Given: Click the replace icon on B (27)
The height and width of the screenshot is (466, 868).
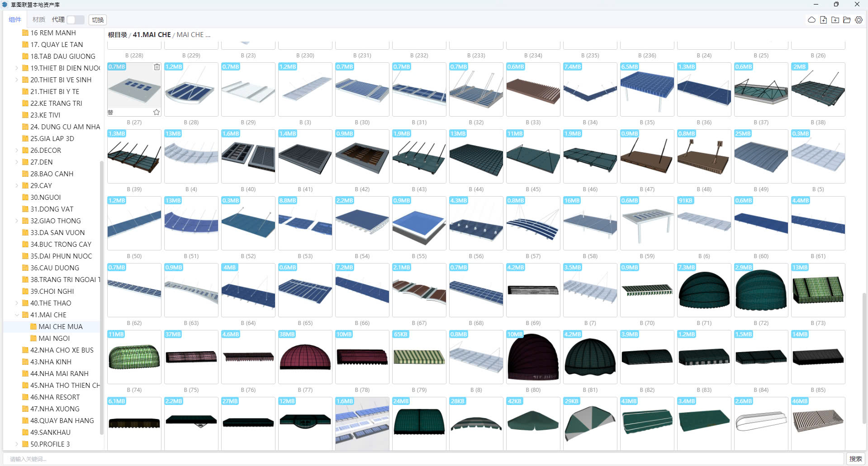Looking at the screenshot, I should [111, 112].
